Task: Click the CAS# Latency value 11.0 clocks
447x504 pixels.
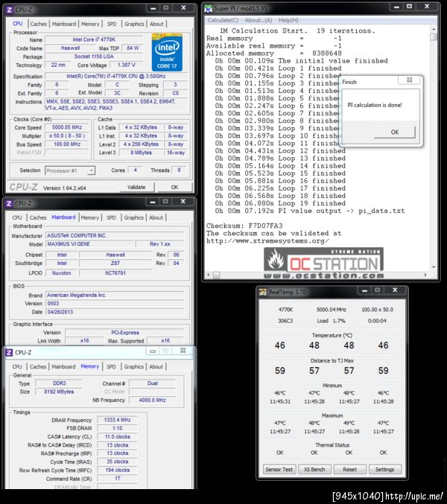Action: [x=118, y=437]
